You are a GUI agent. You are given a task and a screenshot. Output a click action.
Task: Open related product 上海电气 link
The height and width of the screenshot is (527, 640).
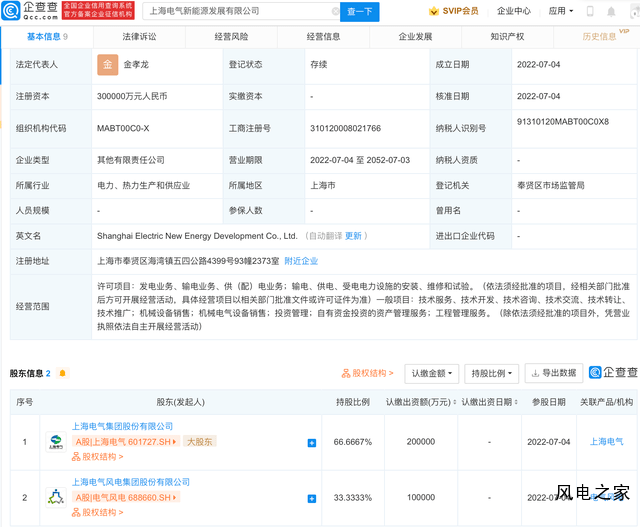[x=607, y=442]
